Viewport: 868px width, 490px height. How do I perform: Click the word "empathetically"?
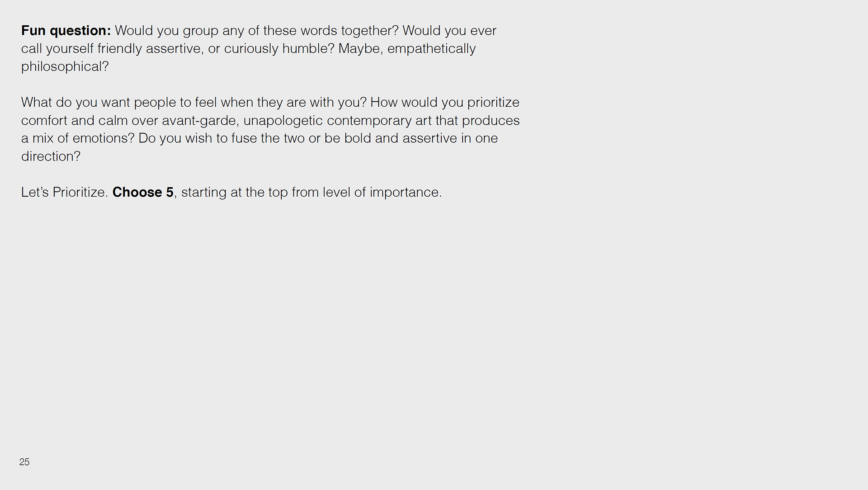(x=431, y=49)
